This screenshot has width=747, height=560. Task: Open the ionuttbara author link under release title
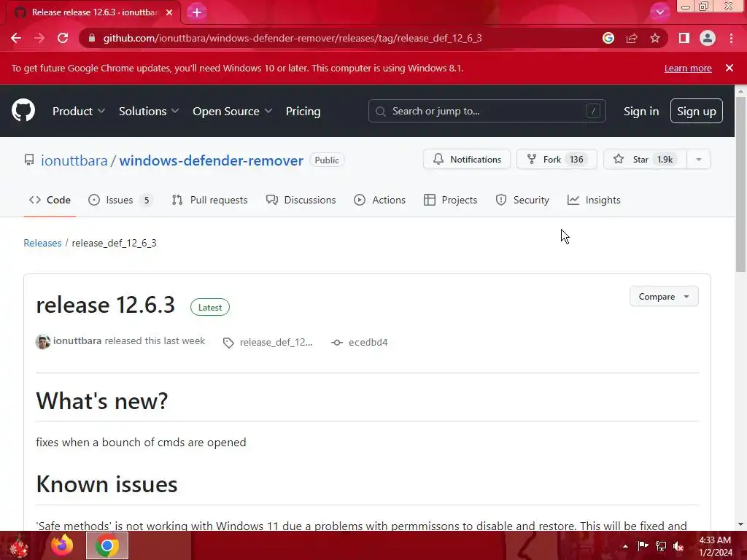pos(77,341)
